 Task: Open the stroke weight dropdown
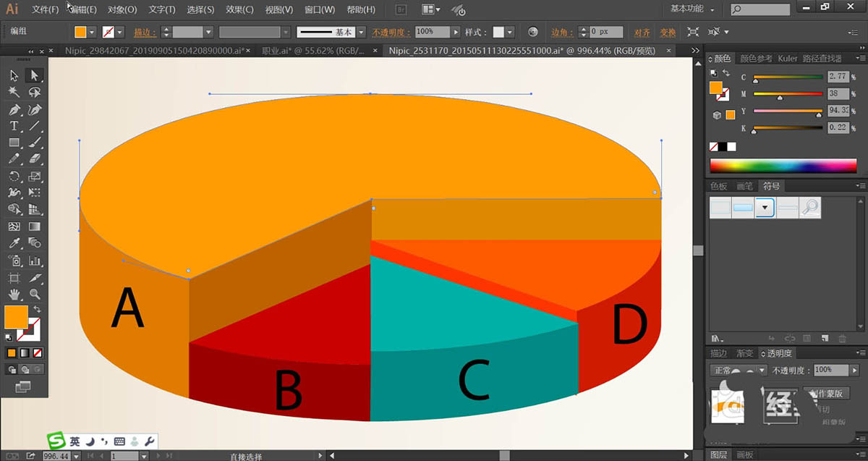(208, 32)
